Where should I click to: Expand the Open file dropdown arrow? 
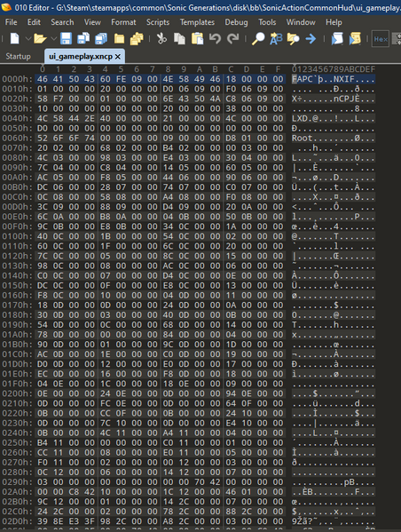(53, 39)
